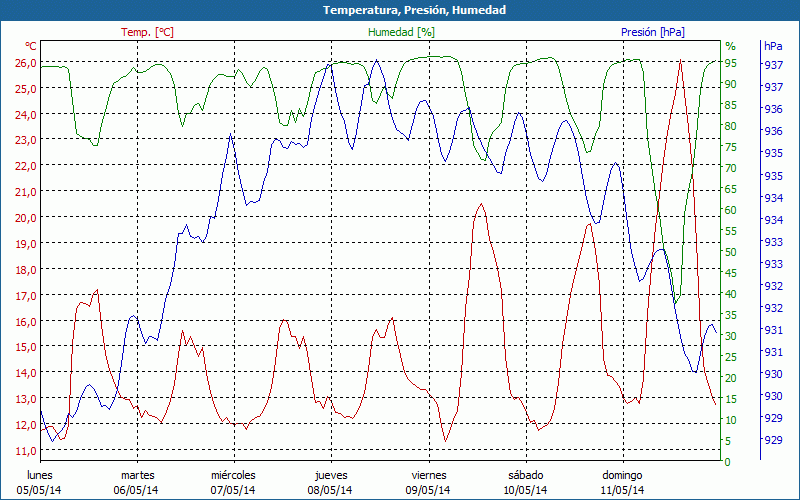The image size is (800, 500).
Task: Click the blue hPa axis unit label
Action: coord(773,46)
